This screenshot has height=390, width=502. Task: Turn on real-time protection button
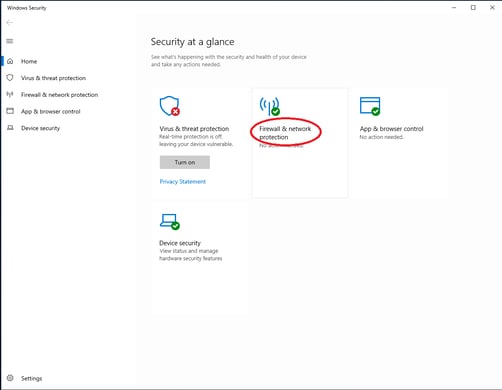185,162
